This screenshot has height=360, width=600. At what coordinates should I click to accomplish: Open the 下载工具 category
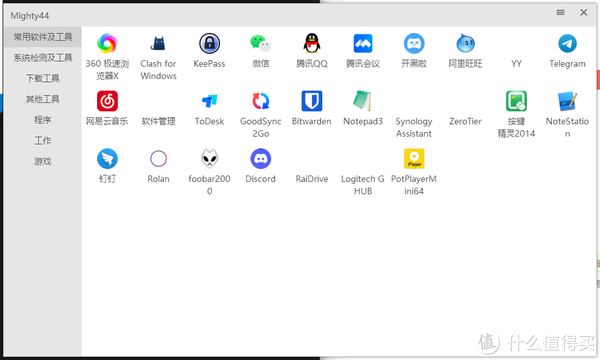click(43, 78)
